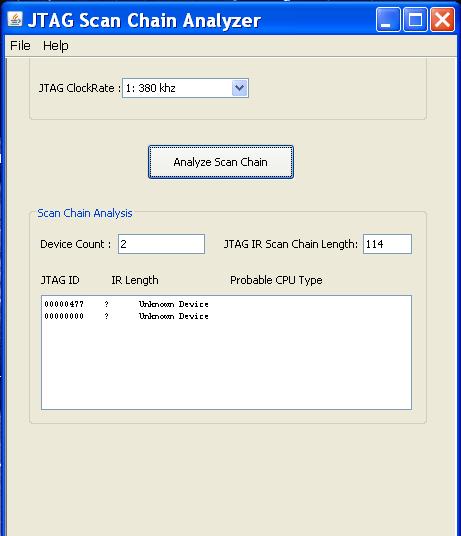Select the 1: 380 khz combo box
This screenshot has width=461, height=536.
pos(185,88)
